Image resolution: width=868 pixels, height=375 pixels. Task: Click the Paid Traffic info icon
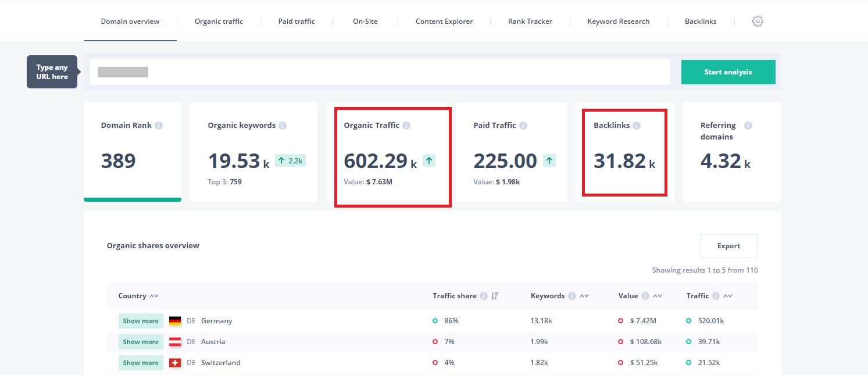point(523,126)
